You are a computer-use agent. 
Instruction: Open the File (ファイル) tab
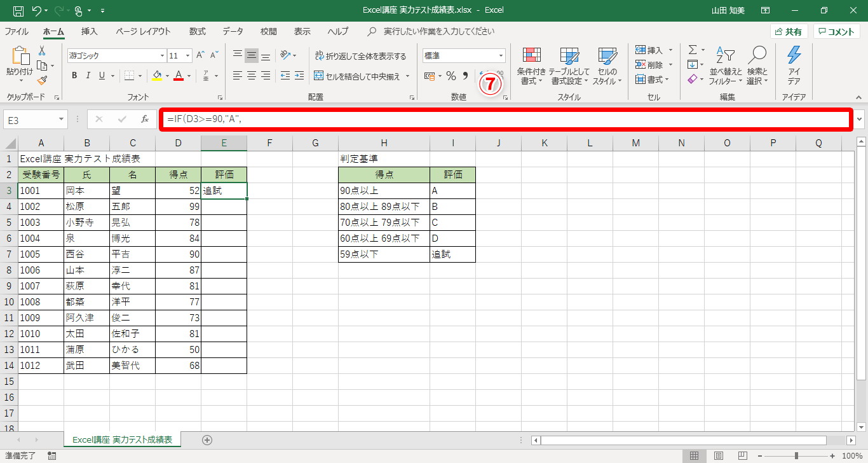click(x=17, y=31)
